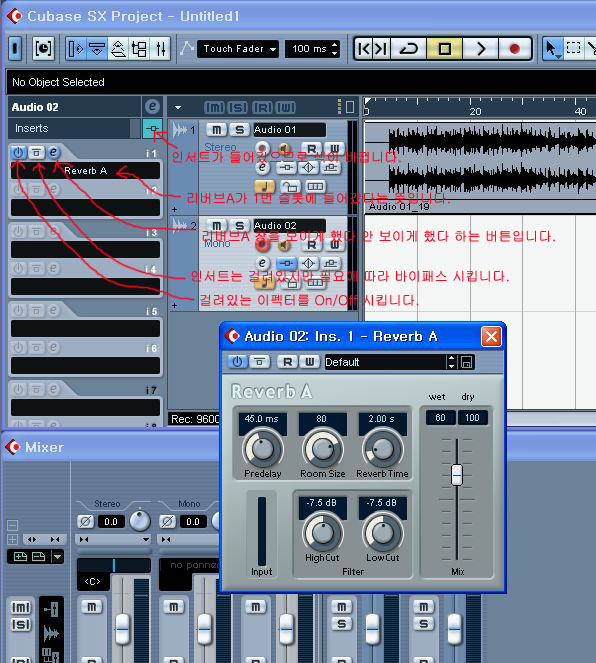Open the Pool toolbar button

[x=139, y=49]
